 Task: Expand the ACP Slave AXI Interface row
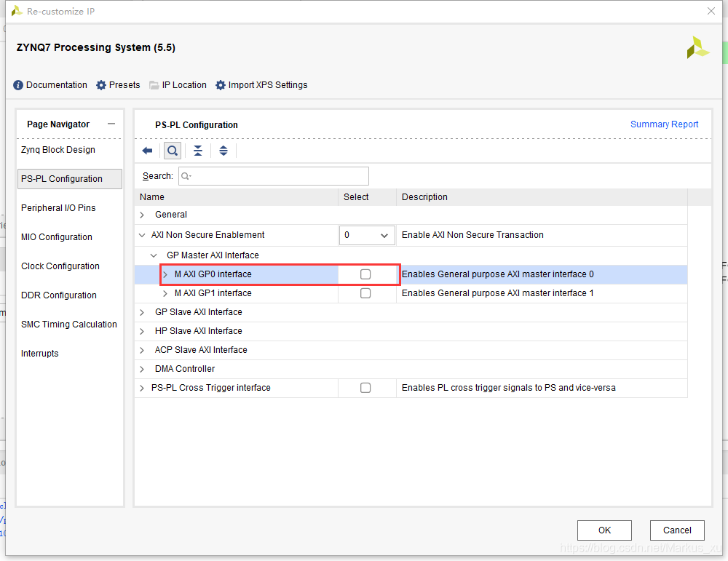click(x=142, y=350)
